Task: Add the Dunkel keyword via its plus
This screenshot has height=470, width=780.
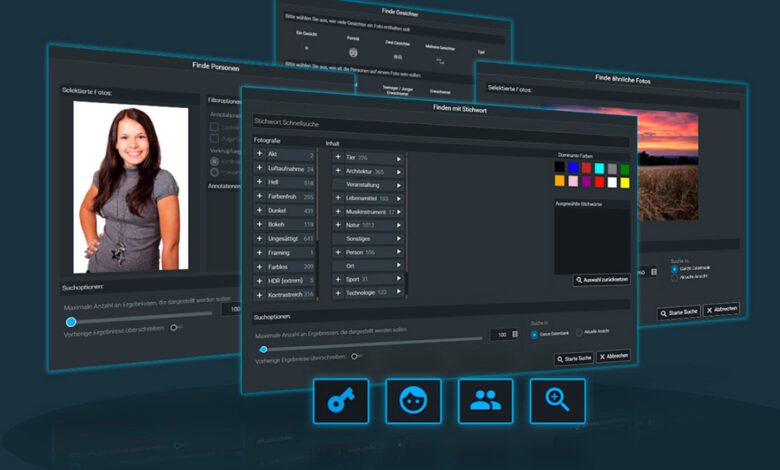Action: click(x=259, y=210)
